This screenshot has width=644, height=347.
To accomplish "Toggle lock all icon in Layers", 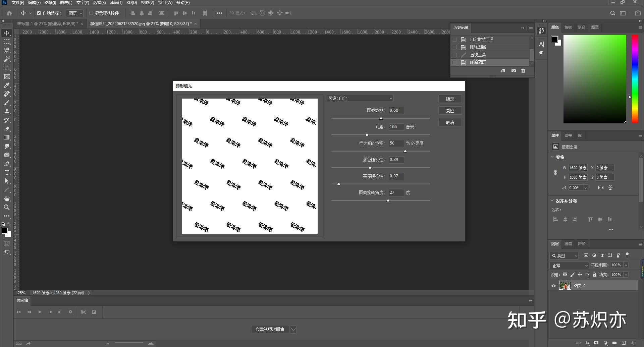I will coord(595,275).
